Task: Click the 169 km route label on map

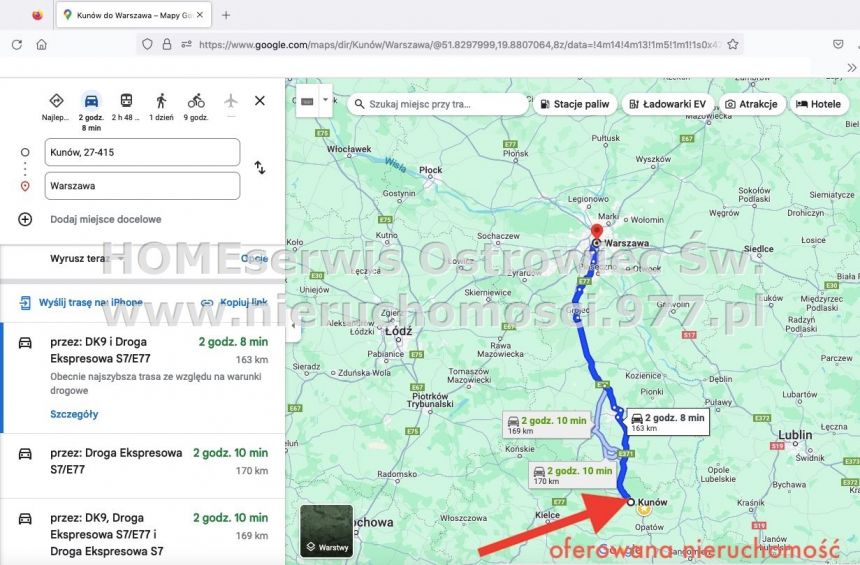Action: click(547, 425)
